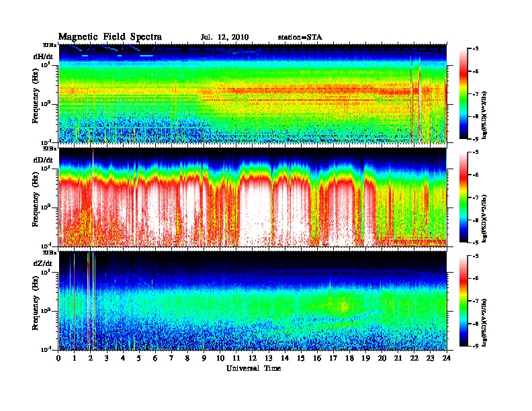
Task: Click the dH/dt panel label
Action: 43,56
